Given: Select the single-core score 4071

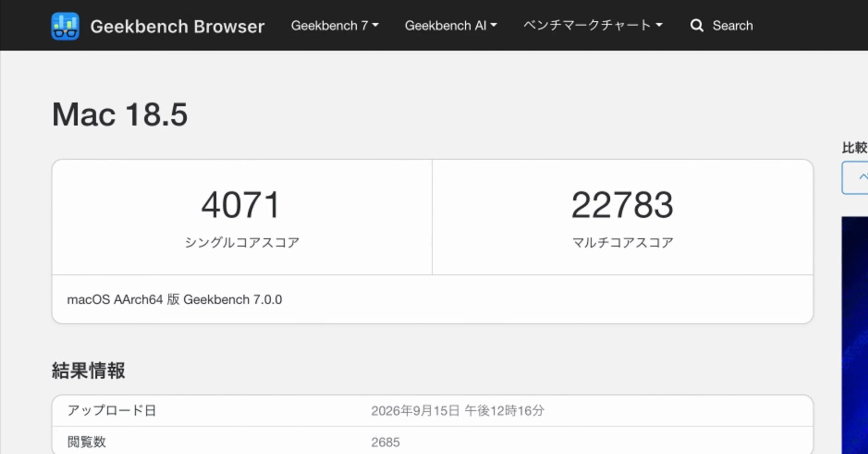Looking at the screenshot, I should [x=241, y=205].
